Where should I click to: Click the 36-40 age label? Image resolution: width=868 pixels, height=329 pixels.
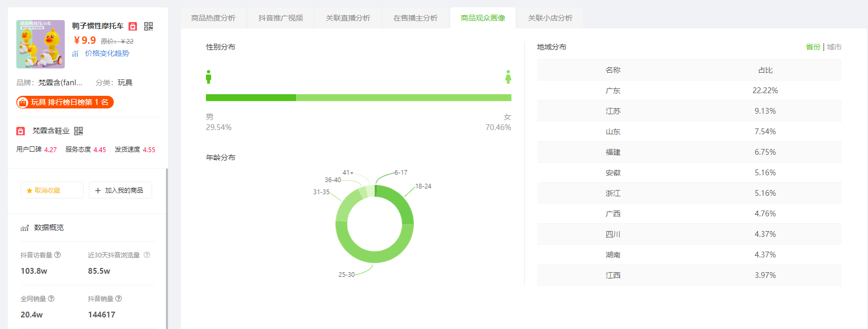pyautogui.click(x=333, y=180)
